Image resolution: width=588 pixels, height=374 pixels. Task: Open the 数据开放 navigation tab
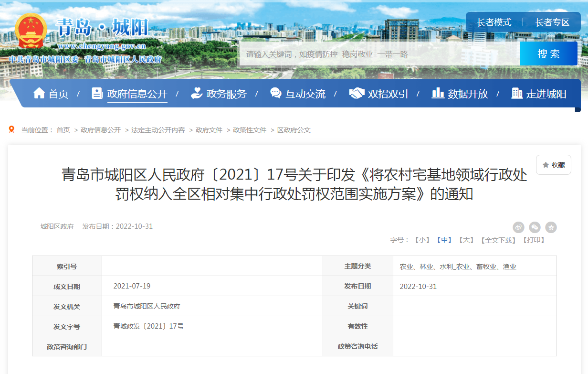point(468,94)
